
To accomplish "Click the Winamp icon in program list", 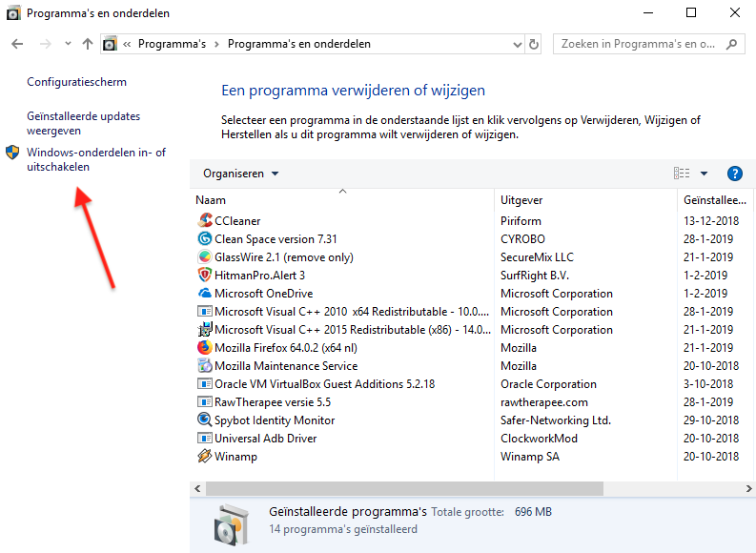I will [x=204, y=457].
